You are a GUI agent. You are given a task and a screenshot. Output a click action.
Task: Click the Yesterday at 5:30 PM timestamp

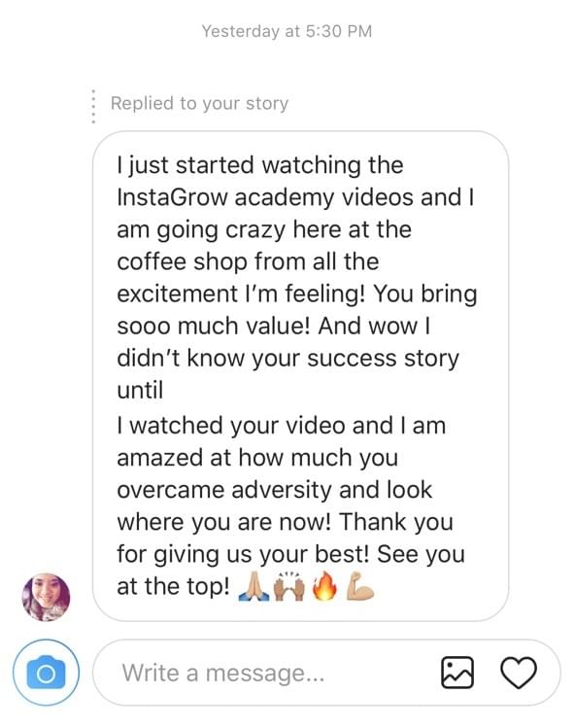pyautogui.click(x=287, y=31)
